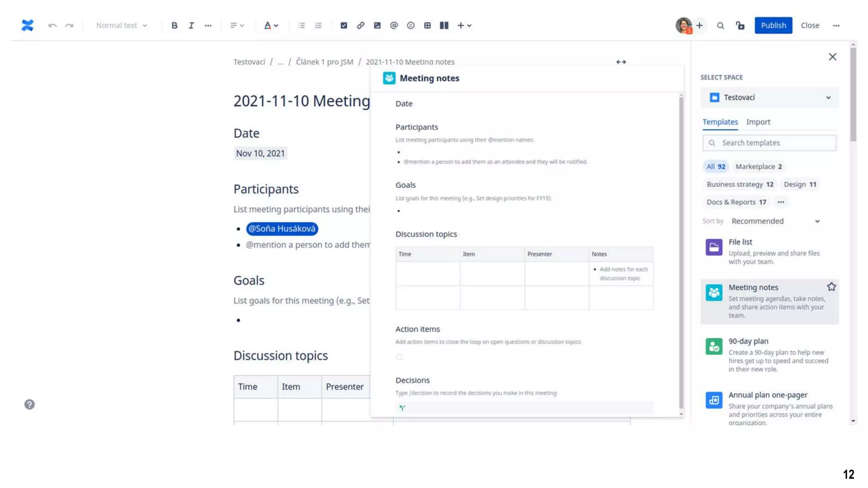Check the Action items checkbox in the preview
This screenshot has width=868, height=488.
pyautogui.click(x=399, y=357)
